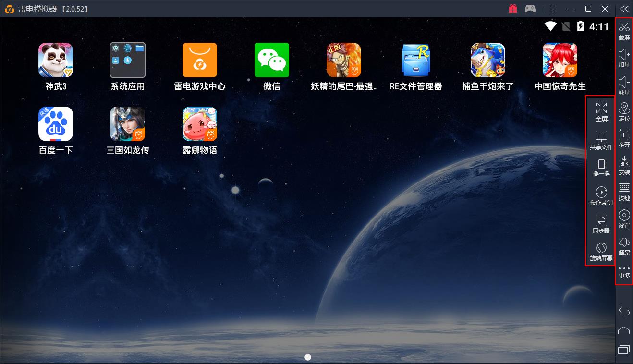Collapse the sidebar with double chevron
Viewport: 633px width, 364px height.
tap(624, 9)
